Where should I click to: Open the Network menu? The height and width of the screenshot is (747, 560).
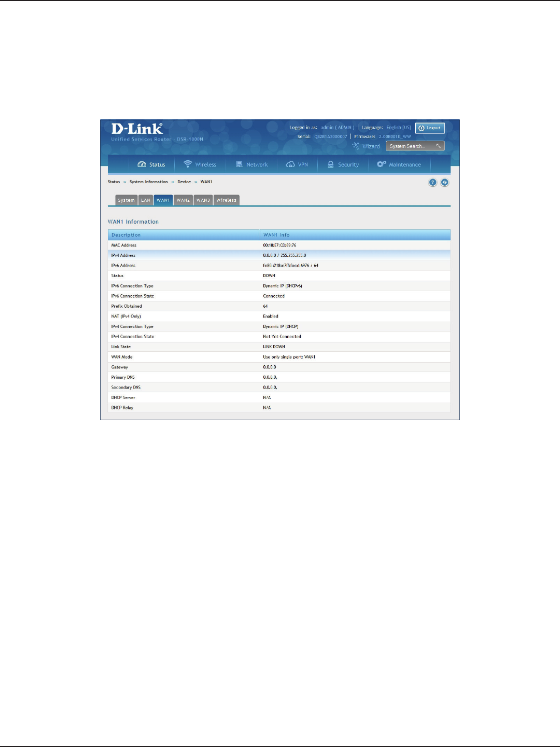(251, 164)
